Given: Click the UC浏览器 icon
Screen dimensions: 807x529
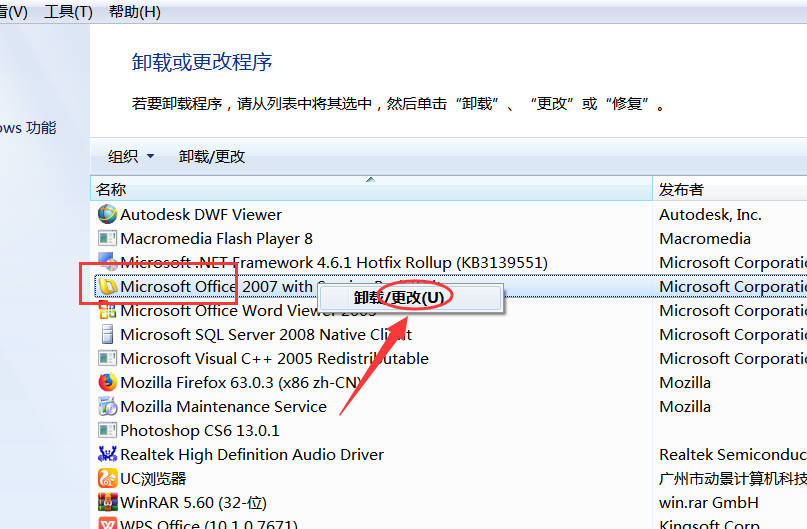Looking at the screenshot, I should (107, 479).
